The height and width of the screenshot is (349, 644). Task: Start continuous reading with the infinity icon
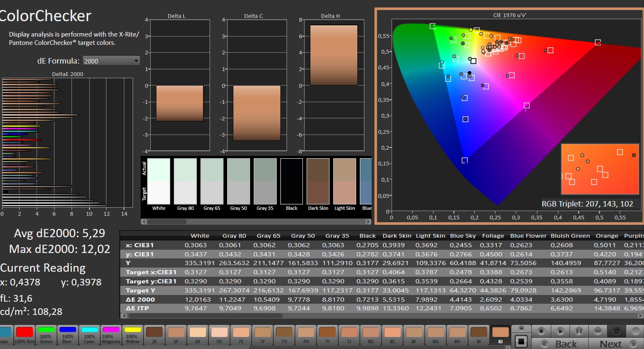tap(597, 331)
